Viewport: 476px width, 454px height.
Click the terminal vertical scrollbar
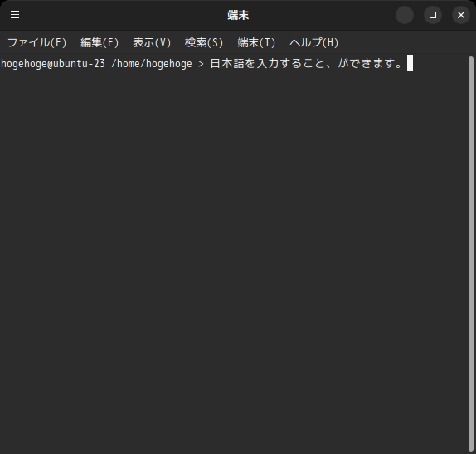click(471, 254)
